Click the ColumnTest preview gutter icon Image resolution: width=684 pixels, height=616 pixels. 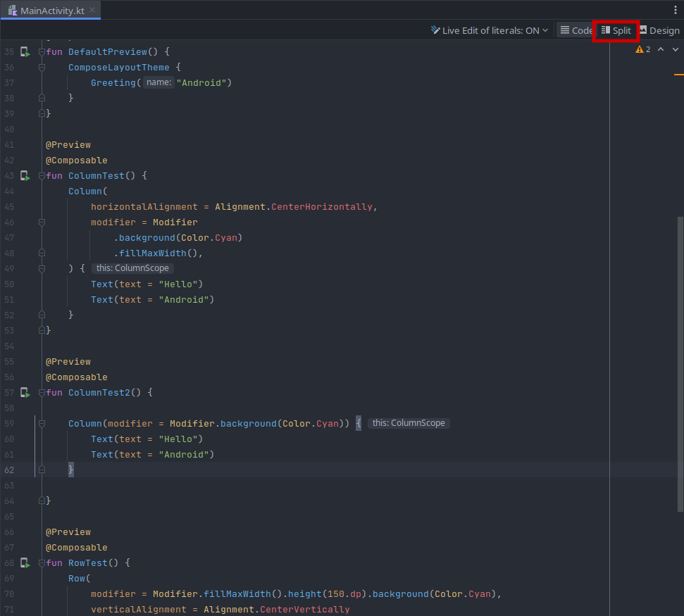coord(25,175)
